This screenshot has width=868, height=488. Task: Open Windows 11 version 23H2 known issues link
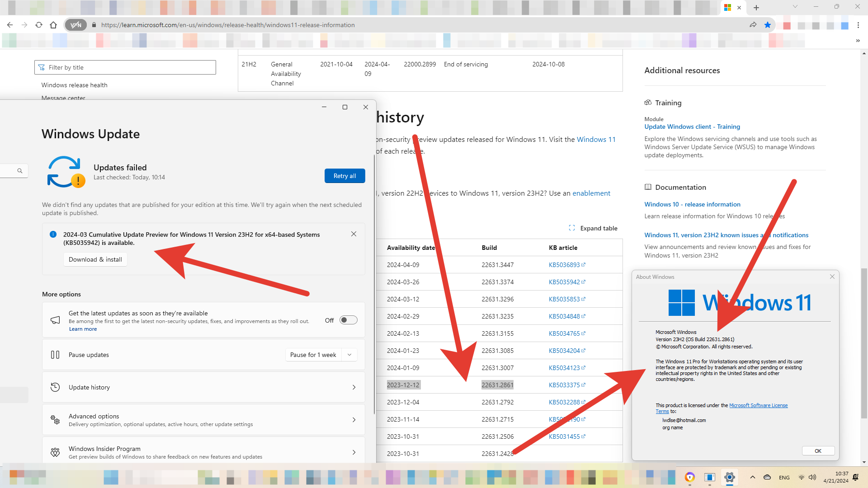726,235
